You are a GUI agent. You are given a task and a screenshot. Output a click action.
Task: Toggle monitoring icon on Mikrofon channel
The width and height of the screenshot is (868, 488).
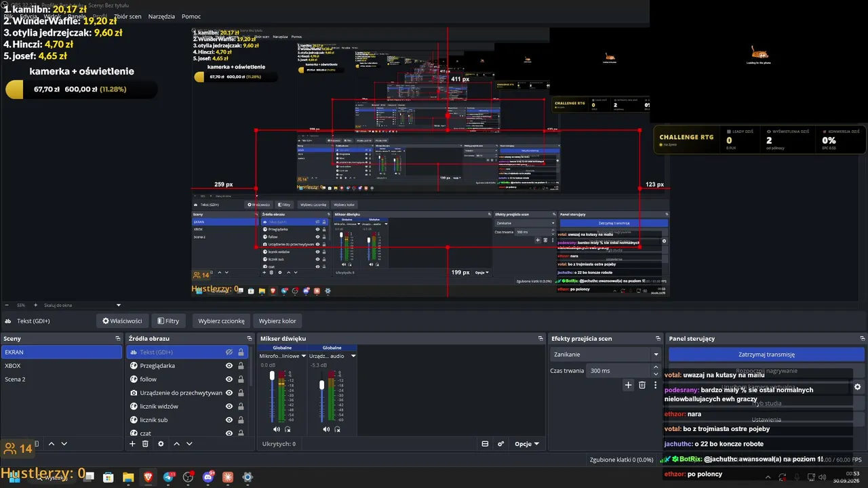point(288,429)
